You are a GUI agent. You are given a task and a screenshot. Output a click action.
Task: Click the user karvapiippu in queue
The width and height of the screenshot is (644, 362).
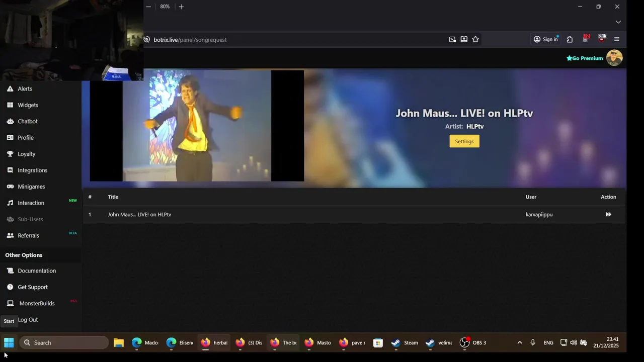click(x=539, y=215)
